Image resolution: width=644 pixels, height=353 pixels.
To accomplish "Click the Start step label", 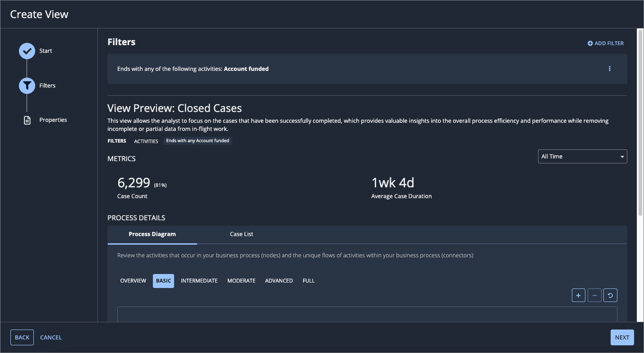I will [46, 51].
